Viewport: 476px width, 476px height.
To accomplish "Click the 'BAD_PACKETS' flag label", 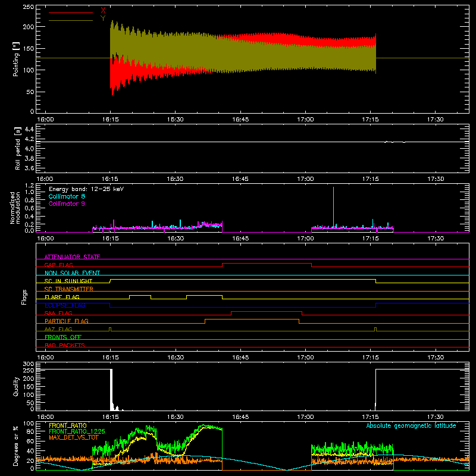I will click(x=65, y=345).
